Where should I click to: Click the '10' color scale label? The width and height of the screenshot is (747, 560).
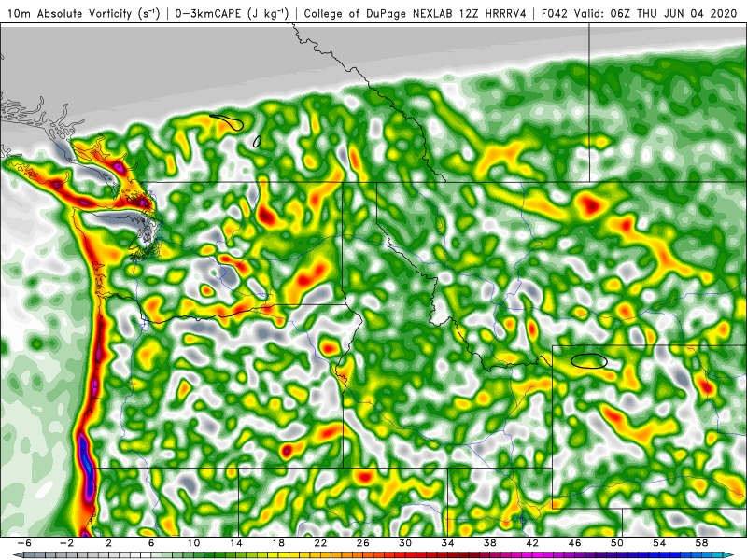point(193,543)
